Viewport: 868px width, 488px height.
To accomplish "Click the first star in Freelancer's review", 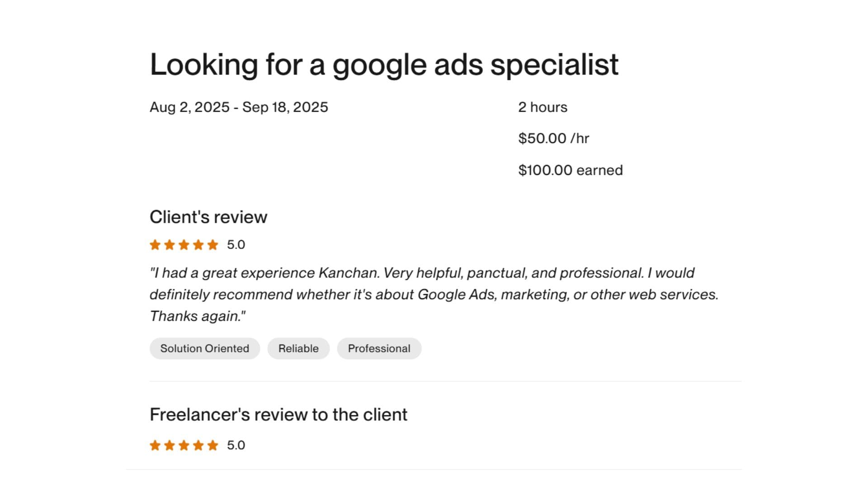I will pos(155,446).
